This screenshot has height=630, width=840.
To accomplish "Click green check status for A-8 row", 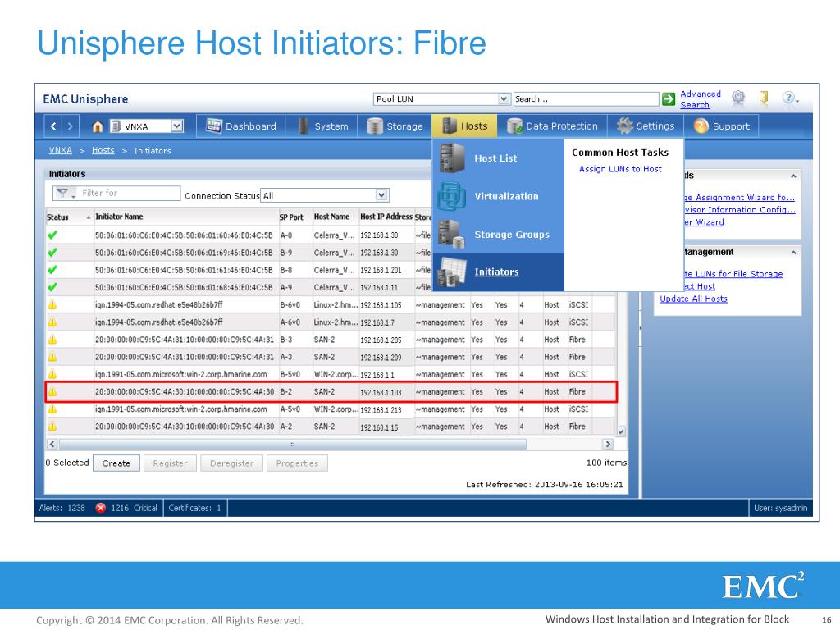I will tap(52, 235).
